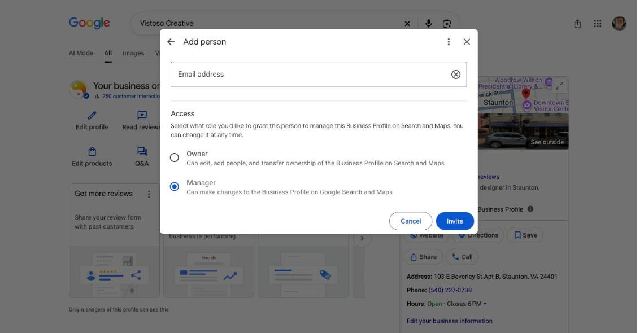
Task: Close the Add person dialog
Action: coord(467,42)
